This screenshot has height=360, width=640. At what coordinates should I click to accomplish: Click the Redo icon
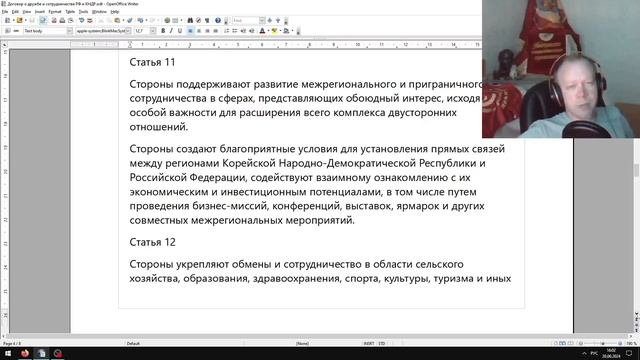point(152,20)
